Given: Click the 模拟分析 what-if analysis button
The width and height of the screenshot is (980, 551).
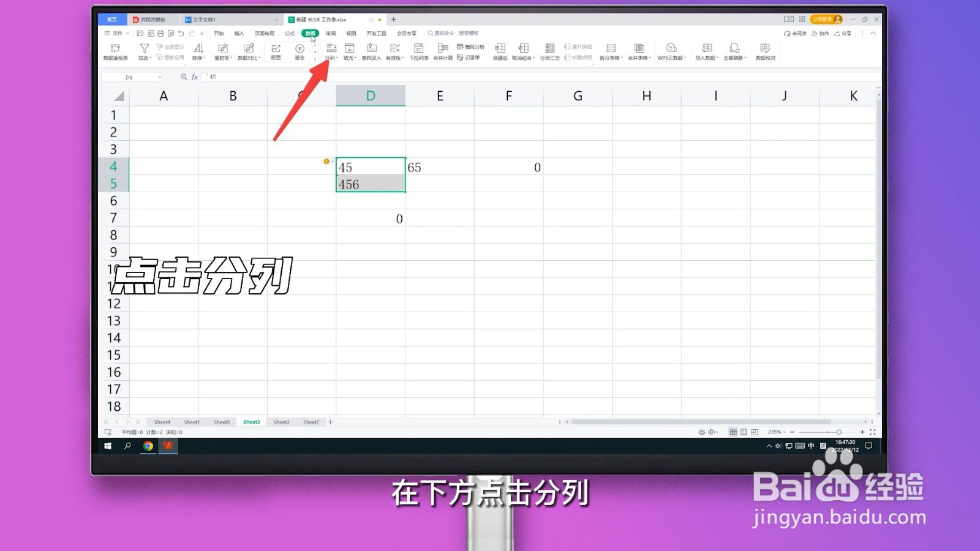Looking at the screenshot, I should tap(470, 47).
